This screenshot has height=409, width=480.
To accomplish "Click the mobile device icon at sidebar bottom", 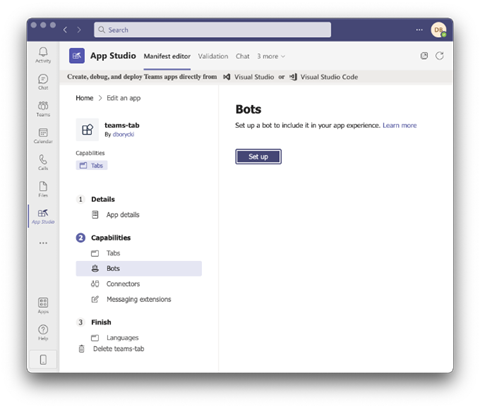I will (x=43, y=360).
